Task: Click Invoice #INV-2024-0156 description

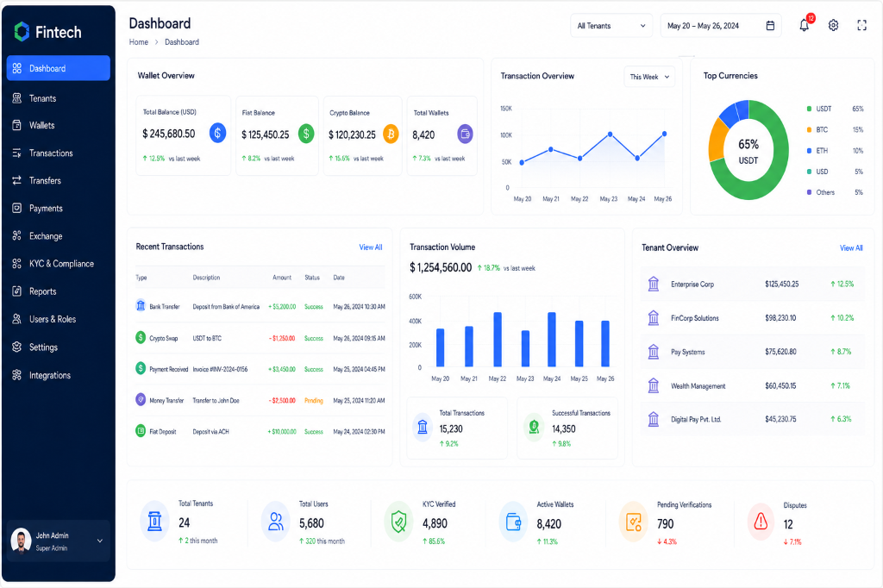Action: coord(220,370)
